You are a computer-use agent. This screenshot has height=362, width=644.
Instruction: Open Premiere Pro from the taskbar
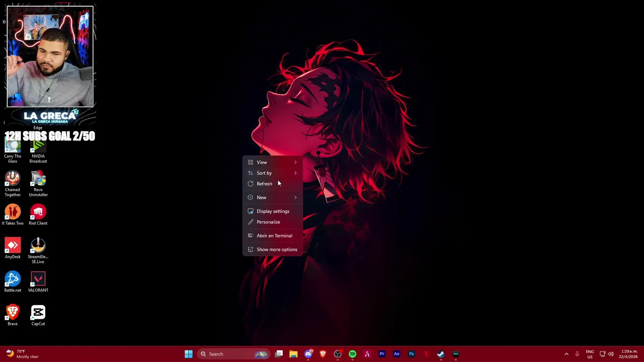(x=382, y=354)
